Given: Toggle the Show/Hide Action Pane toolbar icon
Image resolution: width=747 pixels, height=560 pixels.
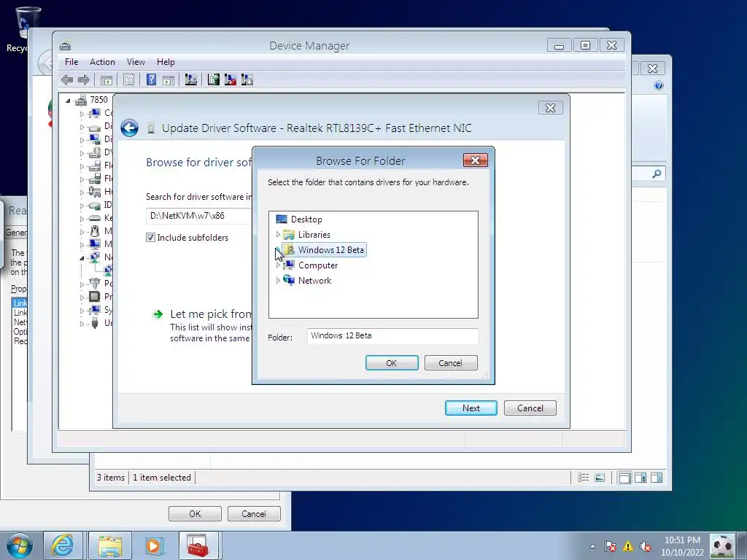Looking at the screenshot, I should click(169, 79).
